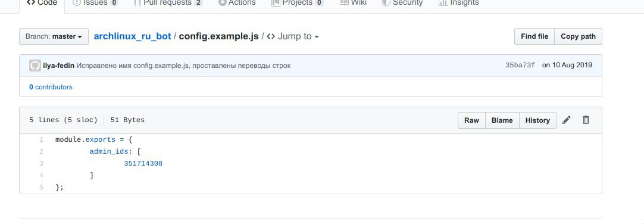Open the Pull requests tab
The height and width of the screenshot is (224, 644).
pos(168,4)
